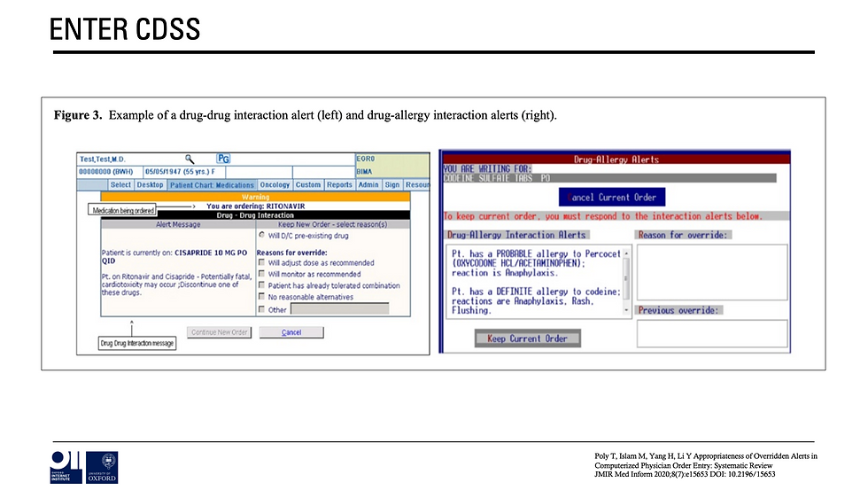This screenshot has width=868, height=490.
Task: Check the Other reason checkbox
Action: pos(261,309)
